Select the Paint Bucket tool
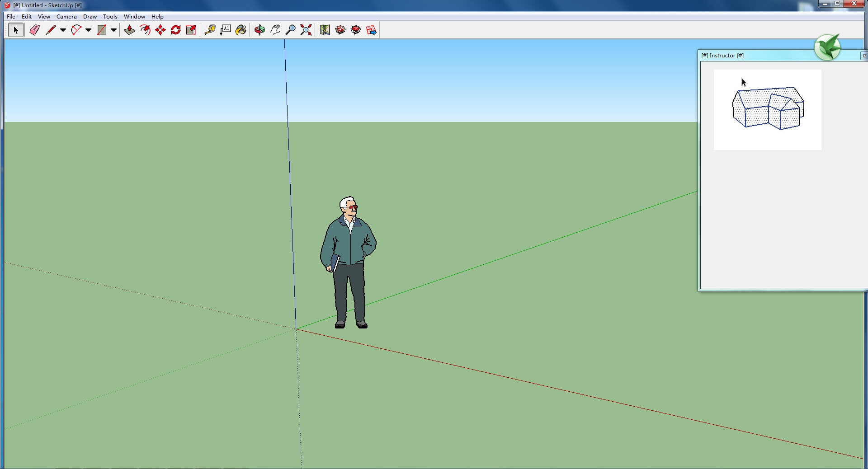 tap(241, 30)
